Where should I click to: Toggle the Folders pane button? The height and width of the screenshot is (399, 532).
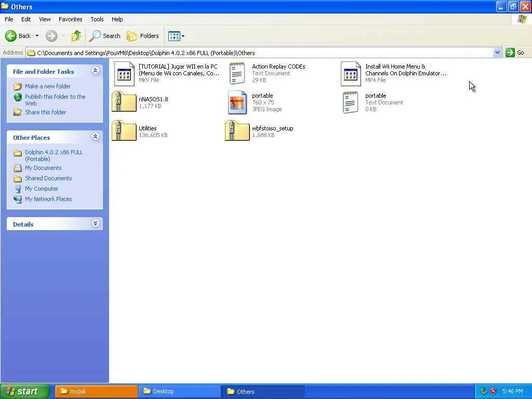[142, 36]
